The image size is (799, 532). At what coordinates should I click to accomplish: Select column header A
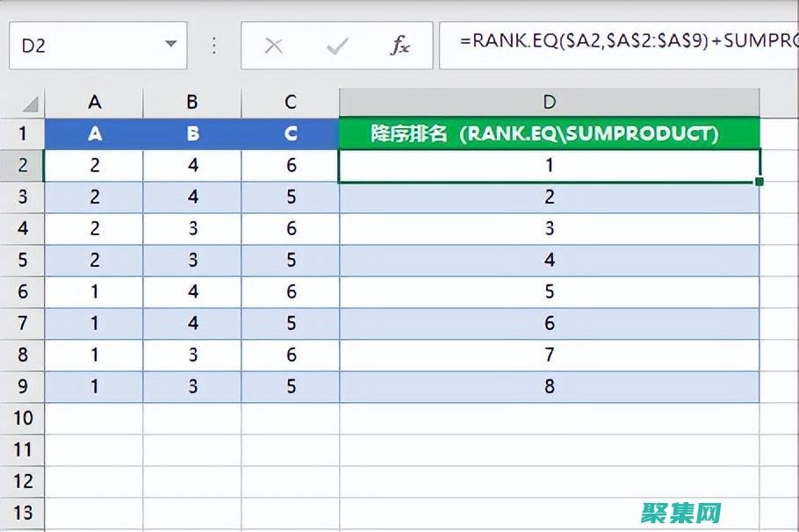pos(94,102)
